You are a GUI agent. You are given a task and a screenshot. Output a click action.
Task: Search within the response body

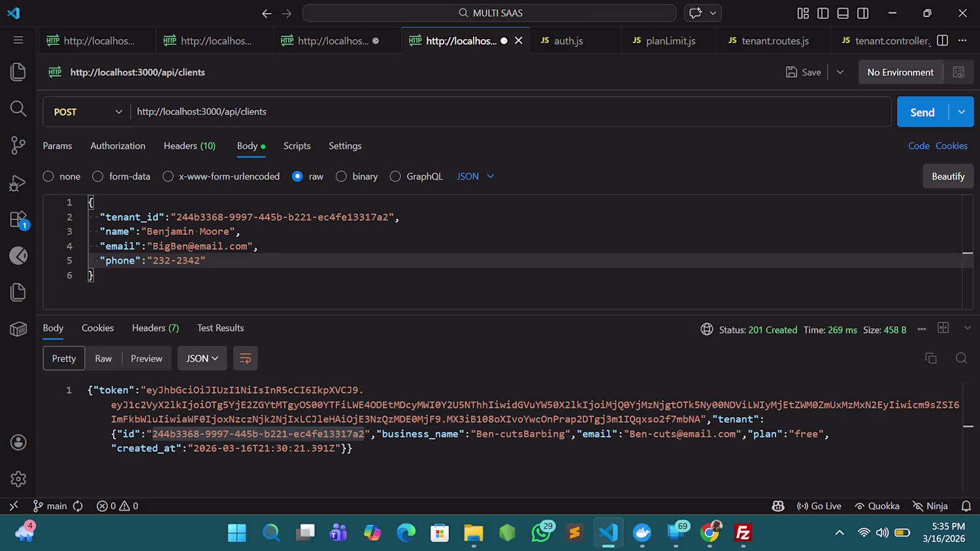pos(961,358)
